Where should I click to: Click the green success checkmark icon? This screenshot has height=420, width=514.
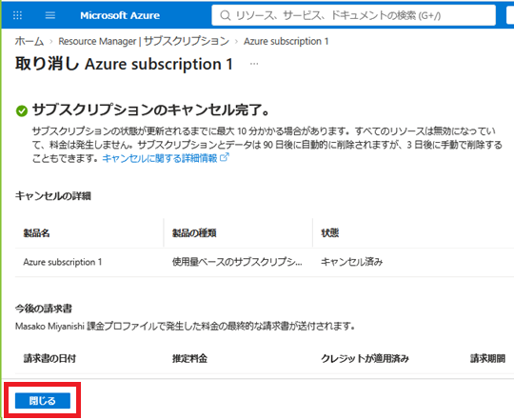22,110
